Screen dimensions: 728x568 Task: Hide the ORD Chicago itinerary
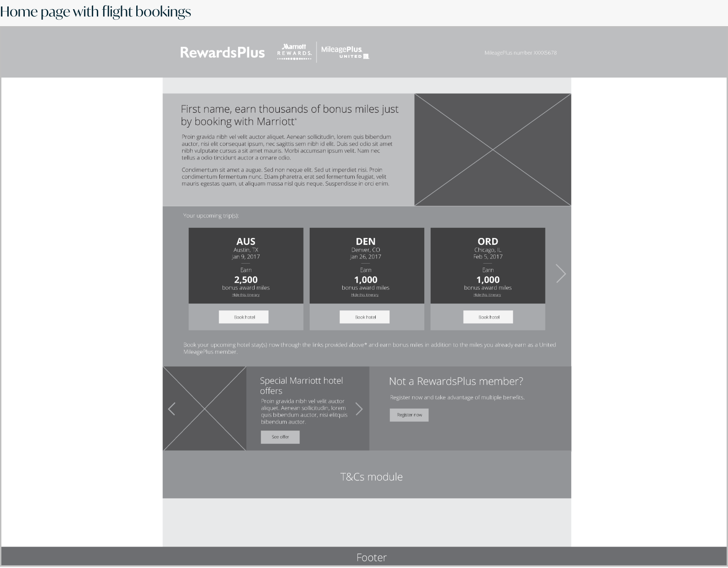tap(488, 295)
